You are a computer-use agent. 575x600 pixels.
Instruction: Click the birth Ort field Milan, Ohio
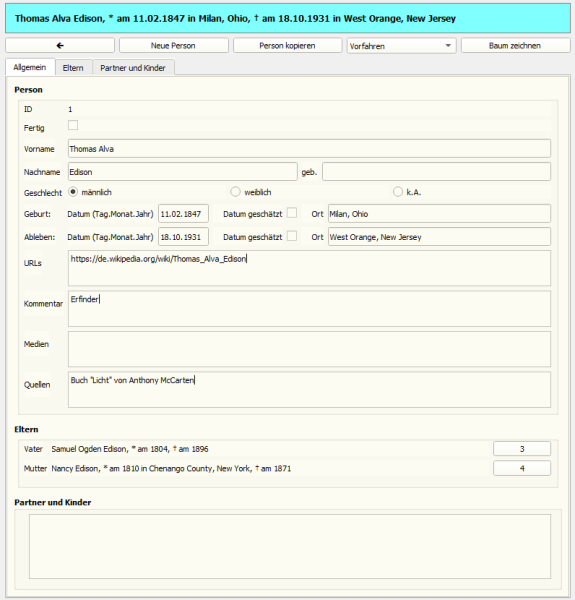439,214
